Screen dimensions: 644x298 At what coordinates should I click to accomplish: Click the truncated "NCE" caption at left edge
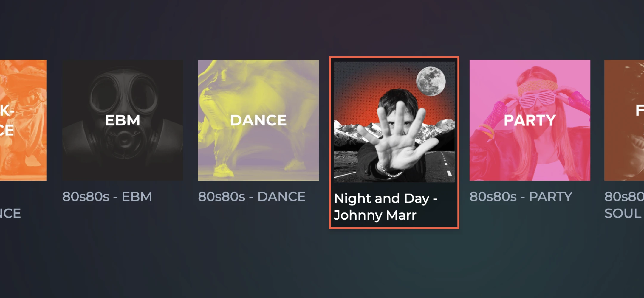pyautogui.click(x=10, y=213)
